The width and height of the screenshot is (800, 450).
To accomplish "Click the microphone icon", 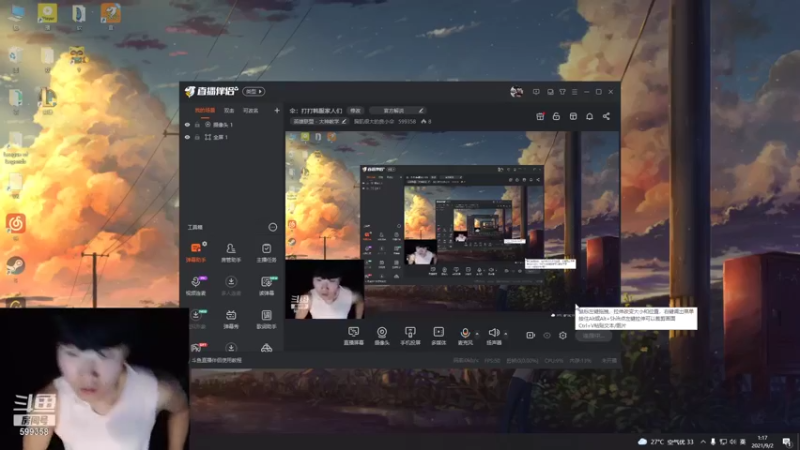I will (x=465, y=333).
